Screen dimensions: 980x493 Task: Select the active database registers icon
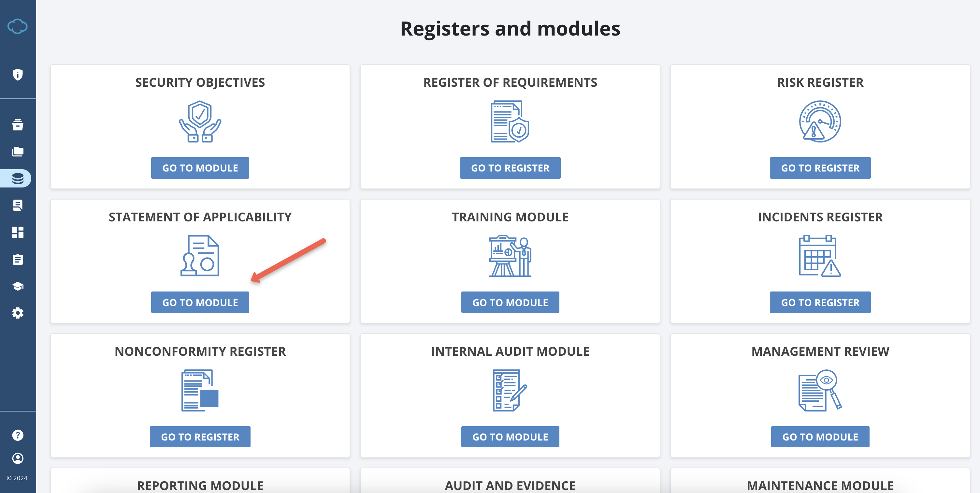(18, 178)
